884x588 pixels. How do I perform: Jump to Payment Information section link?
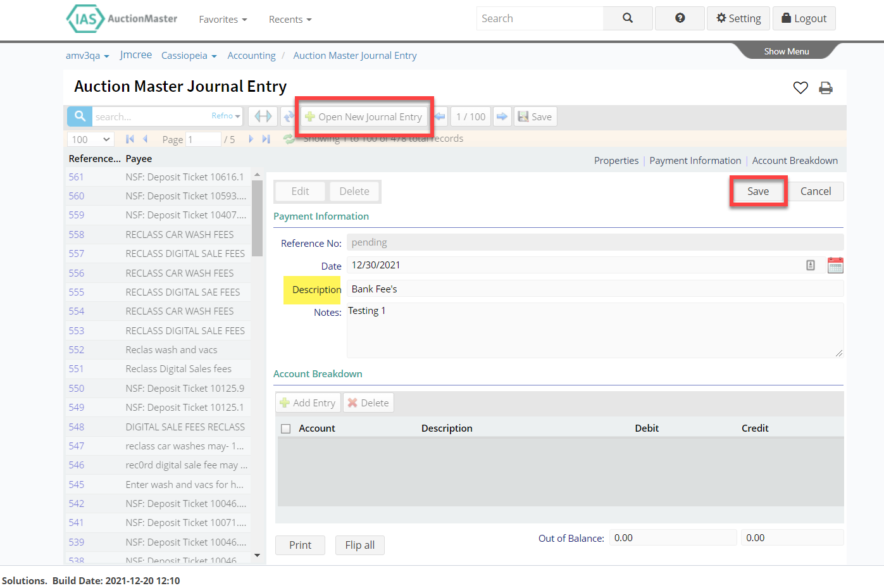(x=695, y=161)
